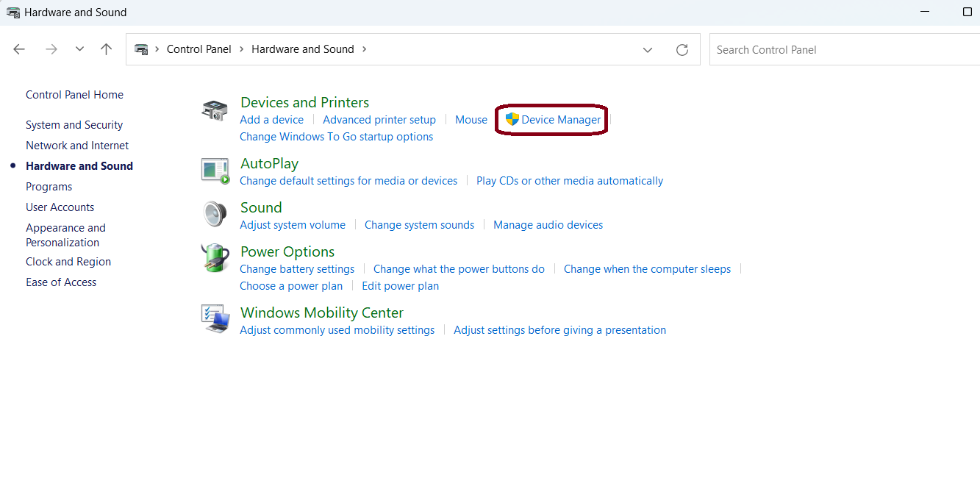Open Adjust system volume link
This screenshot has height=500, width=980.
pos(293,225)
